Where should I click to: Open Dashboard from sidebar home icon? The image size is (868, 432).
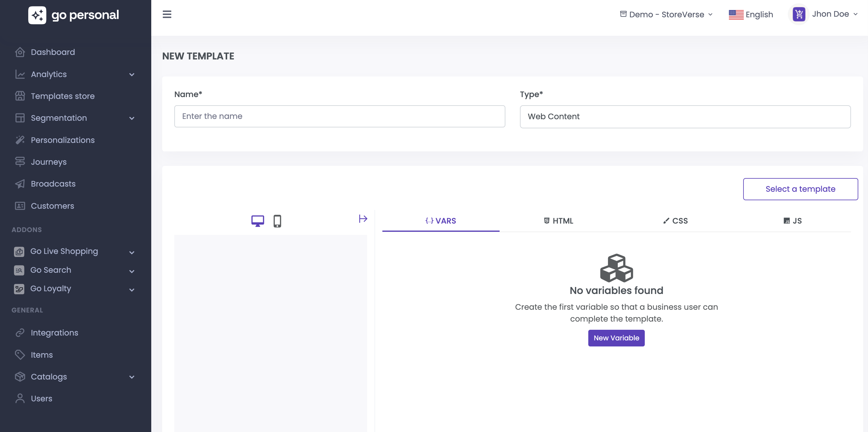[x=20, y=52]
